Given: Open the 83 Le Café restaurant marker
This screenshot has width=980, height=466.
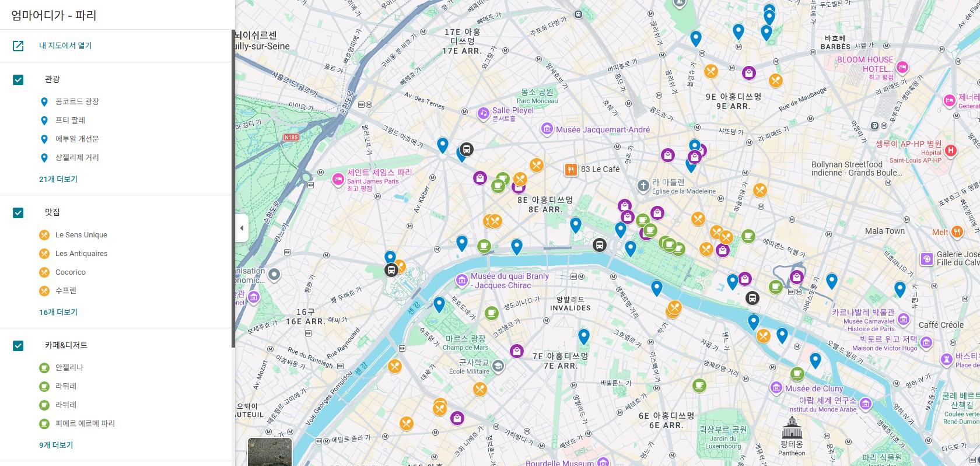Looking at the screenshot, I should point(570,170).
